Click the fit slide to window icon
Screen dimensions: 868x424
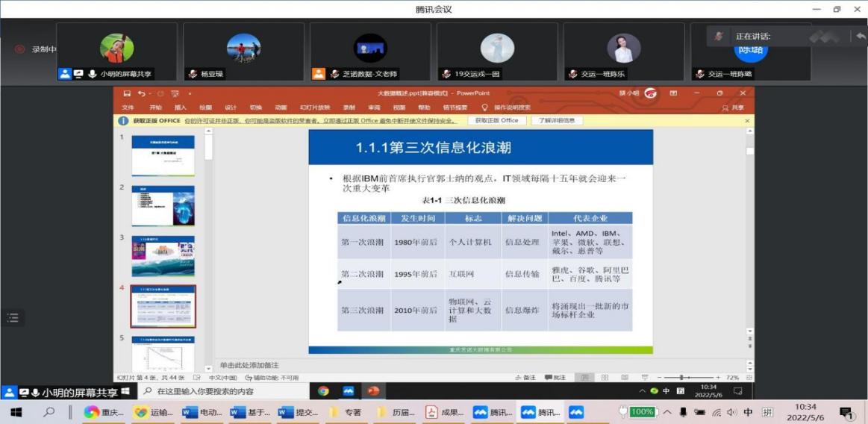749,378
